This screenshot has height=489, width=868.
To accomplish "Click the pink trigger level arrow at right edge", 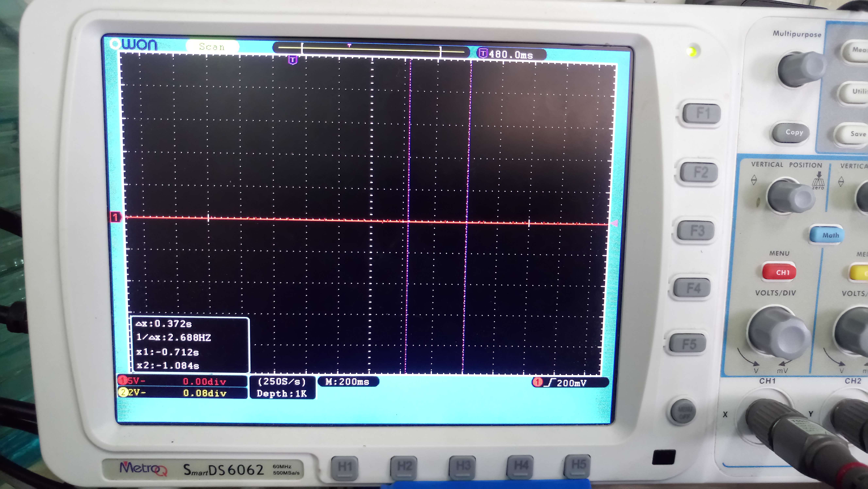I will pos(614,223).
